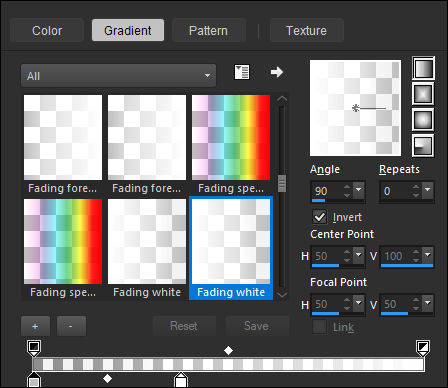Open Focal Point V dropdown
This screenshot has width=448, height=388.
point(428,303)
